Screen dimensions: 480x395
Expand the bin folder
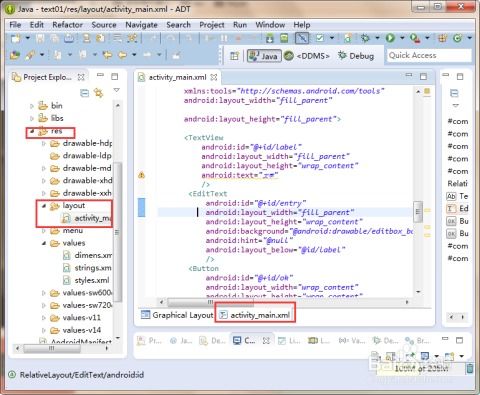[32, 106]
